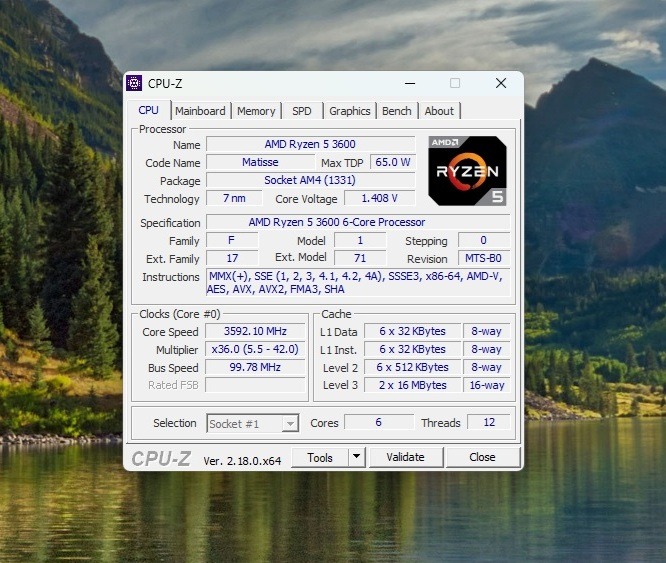
Task: Click the Core Speed value '3592.10 MHz'
Action: (255, 331)
